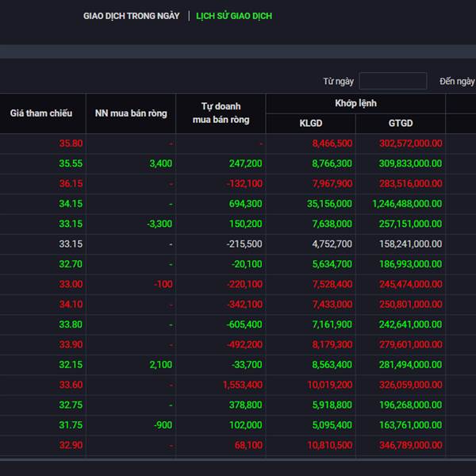Click KLGD volume 7,638,000
The image size is (476, 476).
pyautogui.click(x=332, y=224)
